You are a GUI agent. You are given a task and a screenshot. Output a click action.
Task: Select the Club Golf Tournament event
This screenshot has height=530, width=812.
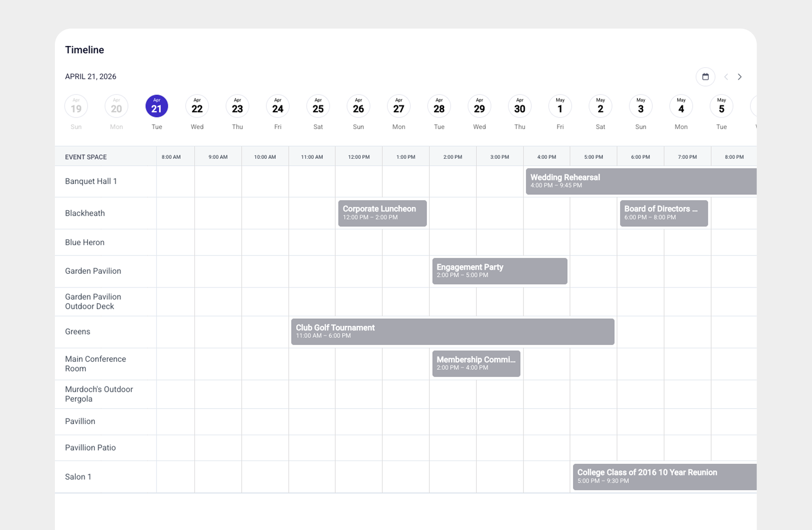452,332
